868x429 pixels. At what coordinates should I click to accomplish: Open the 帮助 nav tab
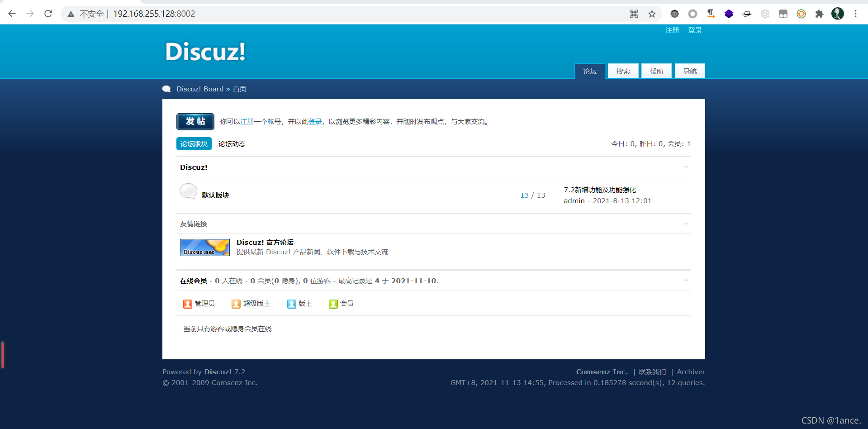[x=656, y=71]
